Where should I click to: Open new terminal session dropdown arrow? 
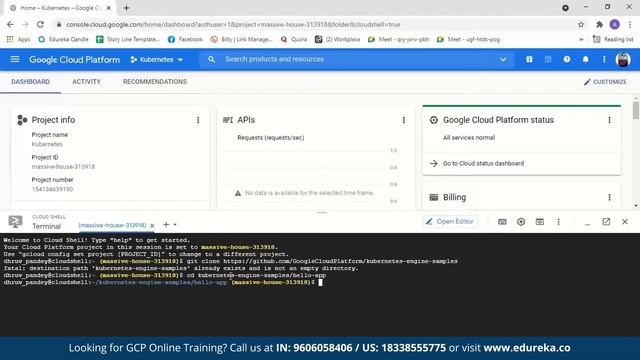point(175,224)
